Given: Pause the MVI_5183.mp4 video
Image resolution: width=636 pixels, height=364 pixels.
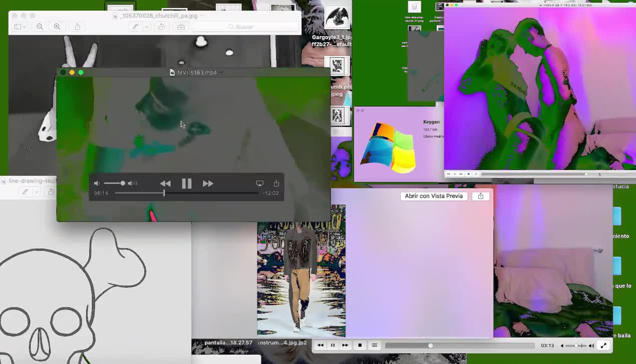Looking at the screenshot, I should (x=186, y=184).
